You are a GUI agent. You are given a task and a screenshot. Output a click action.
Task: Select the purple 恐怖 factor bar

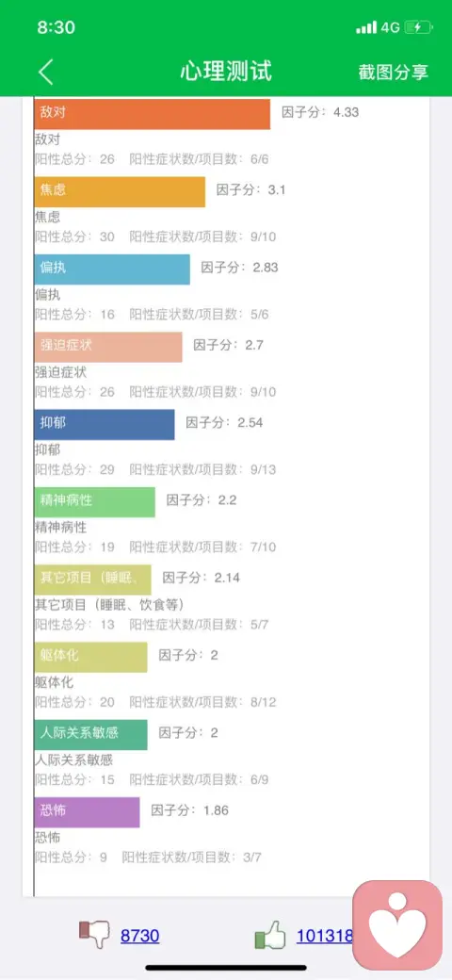[88, 811]
